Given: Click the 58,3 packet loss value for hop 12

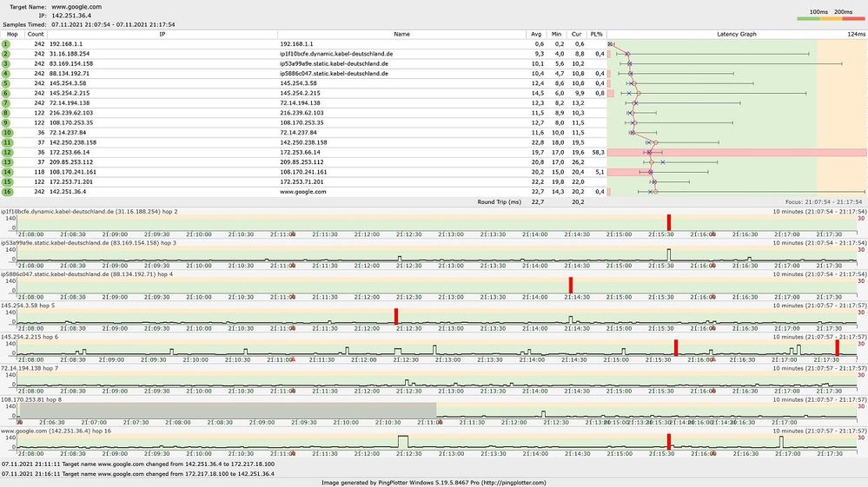Looking at the screenshot, I should point(598,153).
